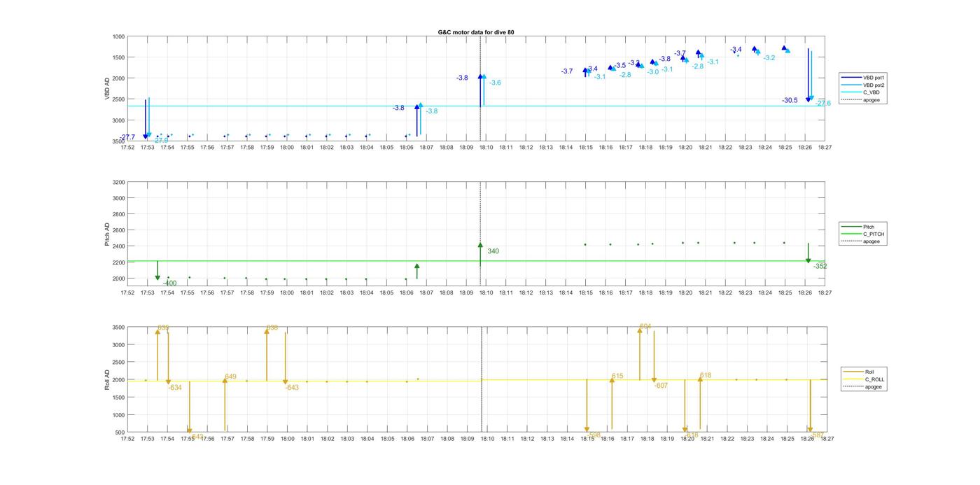This screenshot has height=485, width=980.
Task: Click the "340" pitch data label
Action: [x=493, y=251]
